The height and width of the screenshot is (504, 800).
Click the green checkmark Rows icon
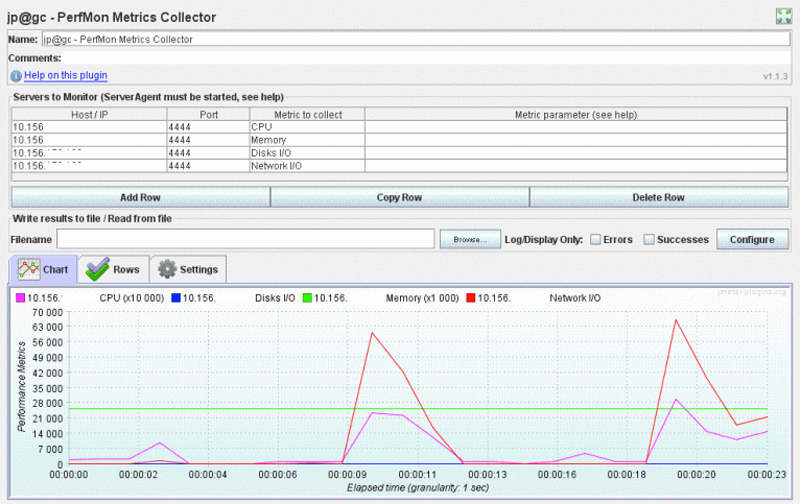97,269
